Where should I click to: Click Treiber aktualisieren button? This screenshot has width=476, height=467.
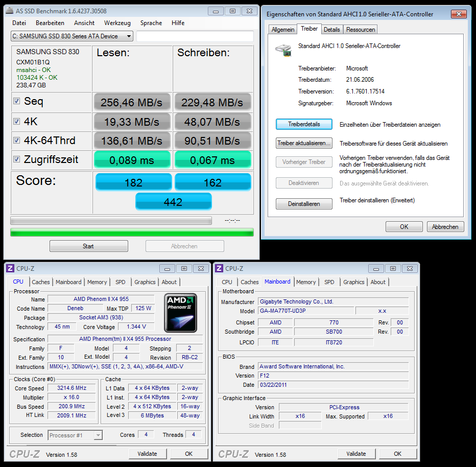(304, 143)
